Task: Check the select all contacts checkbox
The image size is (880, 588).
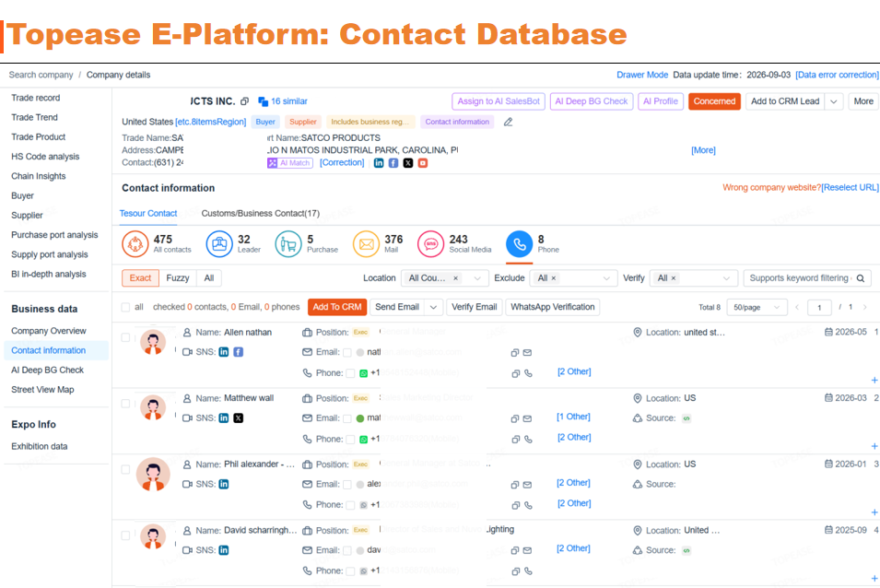Action: click(x=125, y=307)
